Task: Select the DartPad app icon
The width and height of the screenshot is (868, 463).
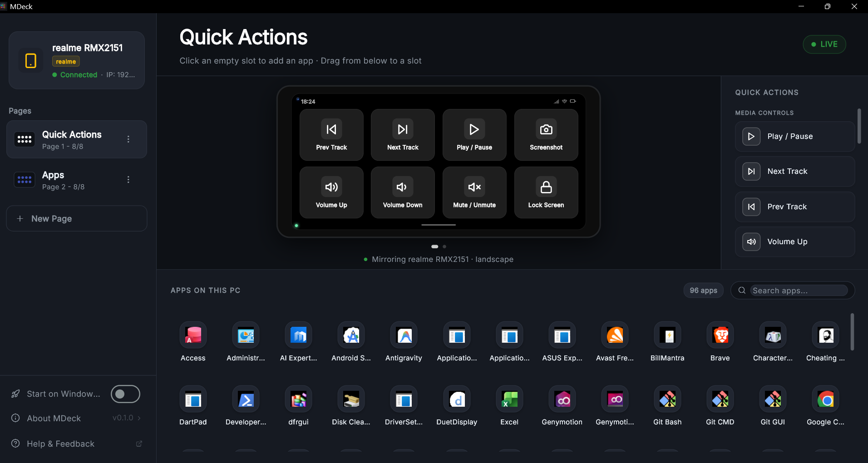Action: [x=193, y=399]
